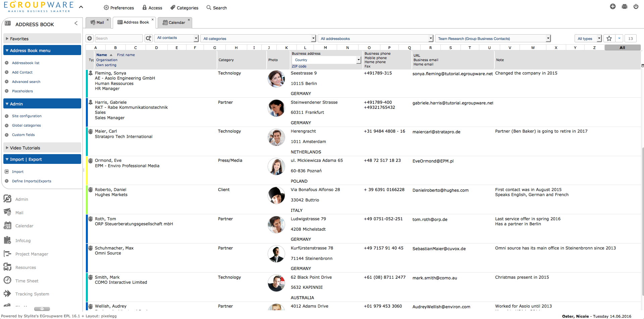Image resolution: width=644 pixels, height=319 pixels.
Task: Open Time Sheet application
Action: coord(27,281)
